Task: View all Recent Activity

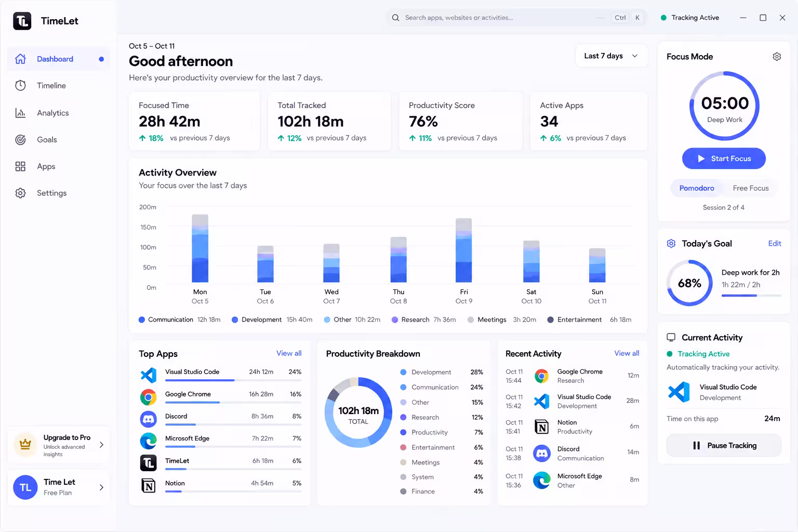Action: pos(627,353)
